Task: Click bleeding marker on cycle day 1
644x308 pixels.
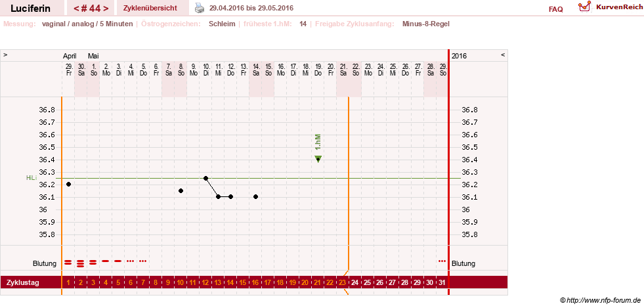Action: tap(68, 262)
